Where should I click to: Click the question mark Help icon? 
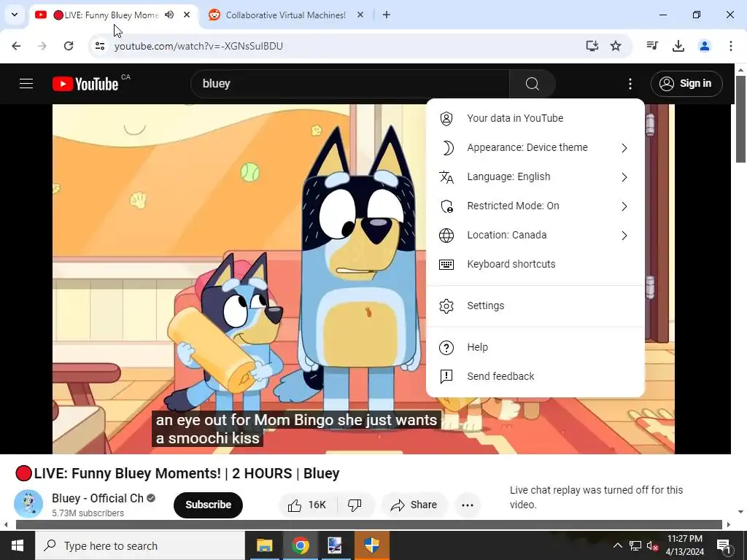coord(446,348)
